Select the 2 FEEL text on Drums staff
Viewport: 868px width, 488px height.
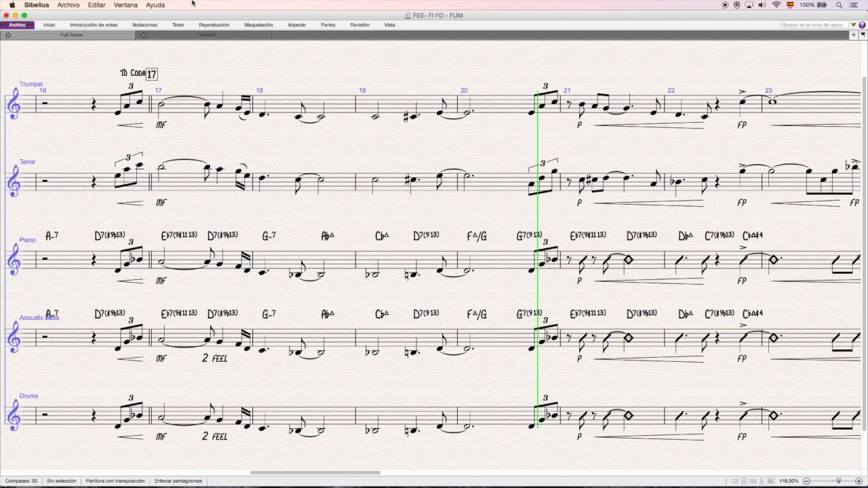tap(215, 436)
